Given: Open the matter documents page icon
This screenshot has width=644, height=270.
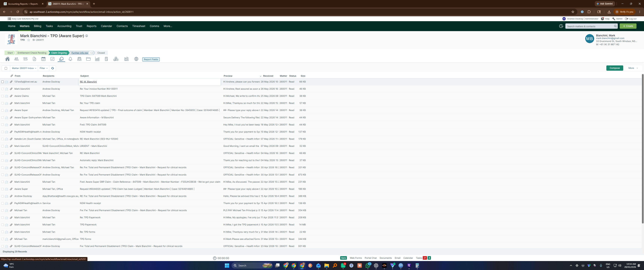Looking at the screenshot, I should [x=34, y=59].
